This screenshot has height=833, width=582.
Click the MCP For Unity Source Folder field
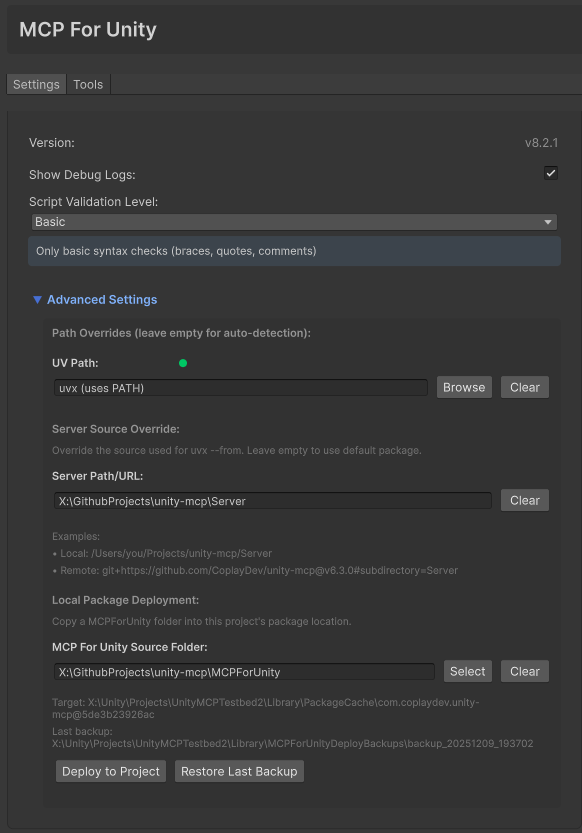(x=240, y=671)
